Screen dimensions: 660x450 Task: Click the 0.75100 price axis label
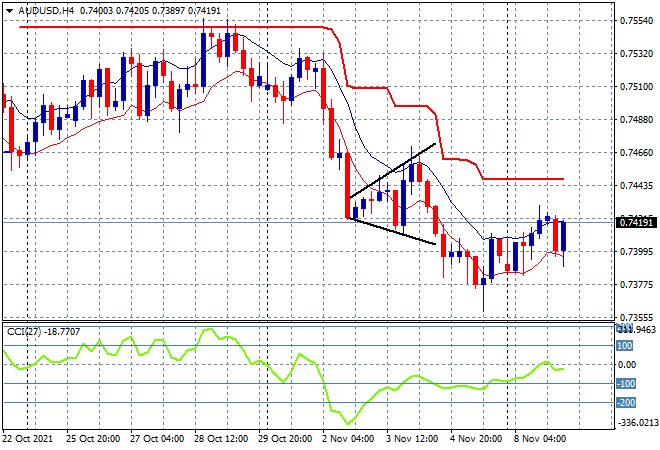click(x=636, y=86)
